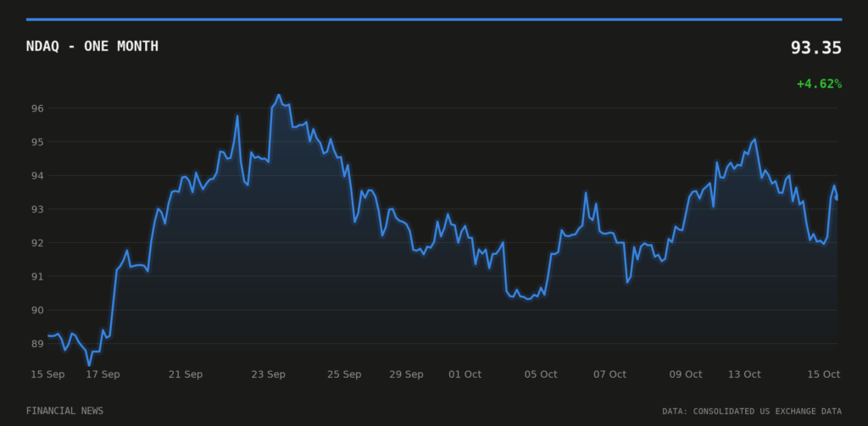
Task: Click the 89 y-axis label
Action: tap(36, 344)
